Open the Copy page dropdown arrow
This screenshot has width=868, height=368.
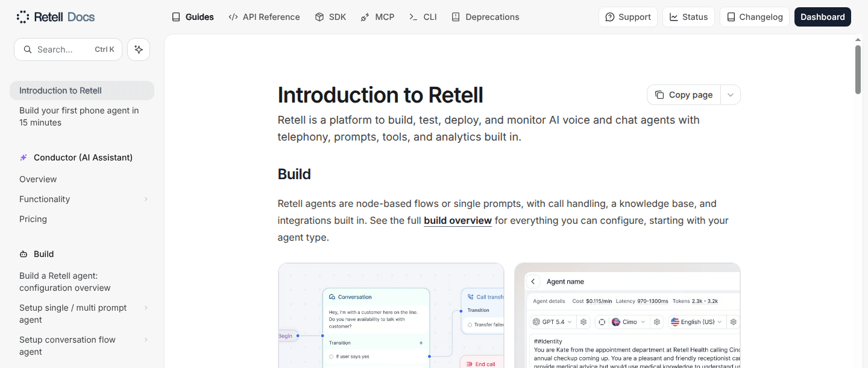tap(731, 95)
